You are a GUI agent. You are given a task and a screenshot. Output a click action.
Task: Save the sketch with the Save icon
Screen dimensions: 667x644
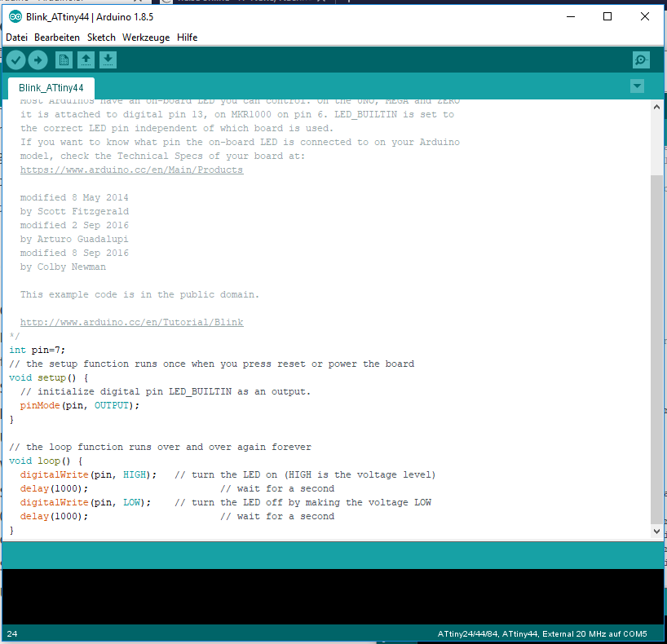pyautogui.click(x=108, y=60)
